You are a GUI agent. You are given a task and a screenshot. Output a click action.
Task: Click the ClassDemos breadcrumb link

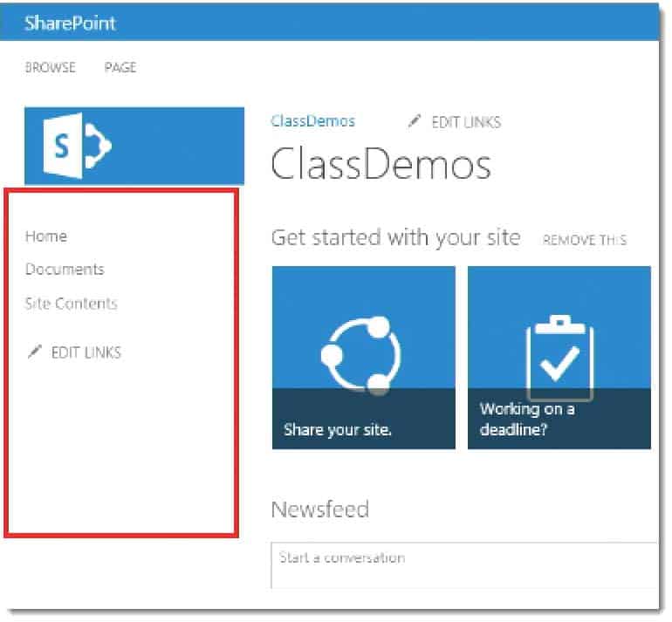coord(312,121)
